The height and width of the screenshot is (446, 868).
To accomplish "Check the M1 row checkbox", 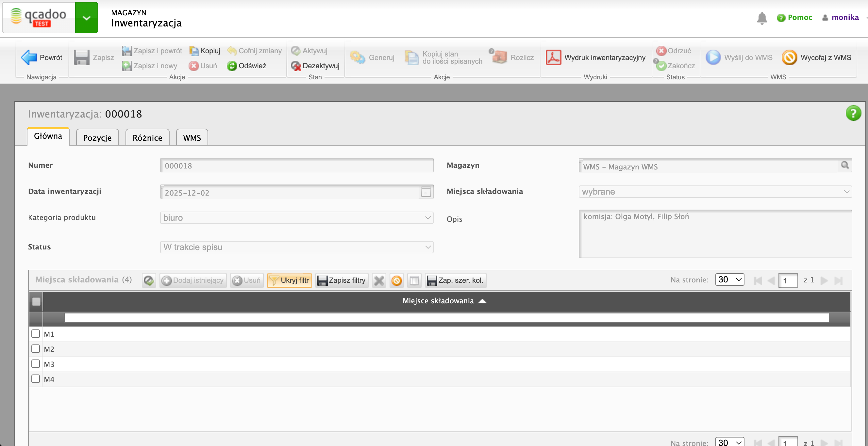I will (36, 334).
